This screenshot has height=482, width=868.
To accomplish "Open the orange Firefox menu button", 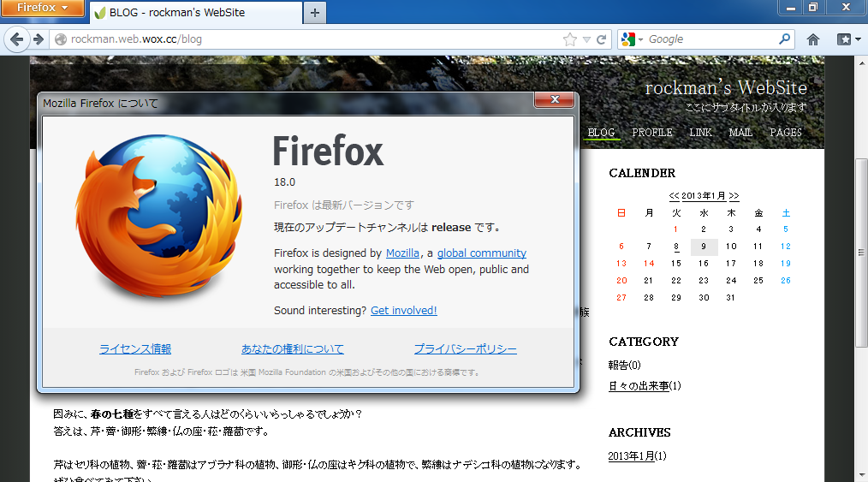I will [42, 9].
